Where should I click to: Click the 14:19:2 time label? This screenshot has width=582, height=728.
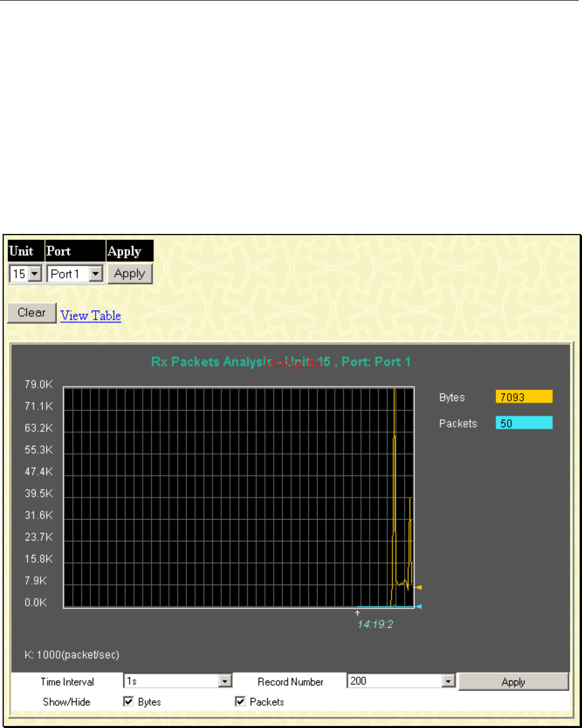[375, 624]
